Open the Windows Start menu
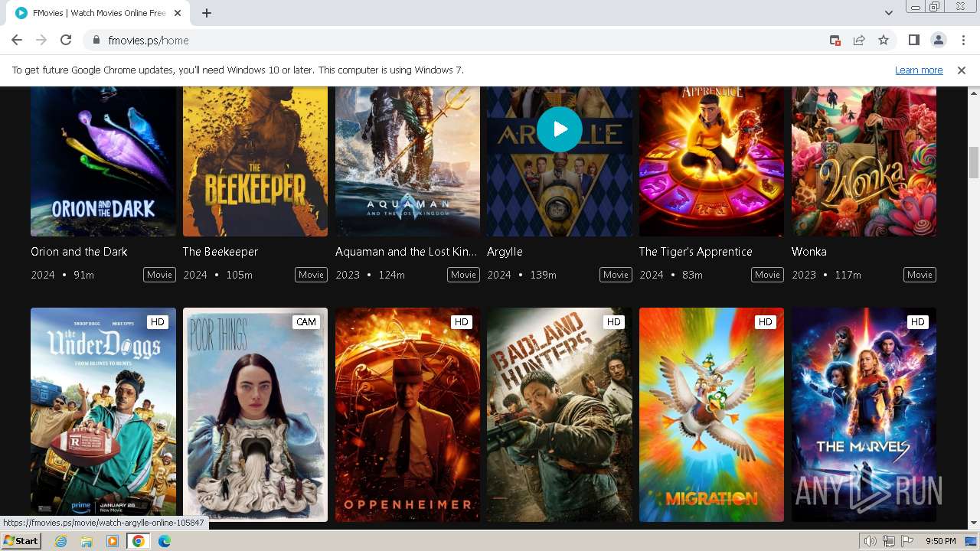980x551 pixels. tap(21, 541)
